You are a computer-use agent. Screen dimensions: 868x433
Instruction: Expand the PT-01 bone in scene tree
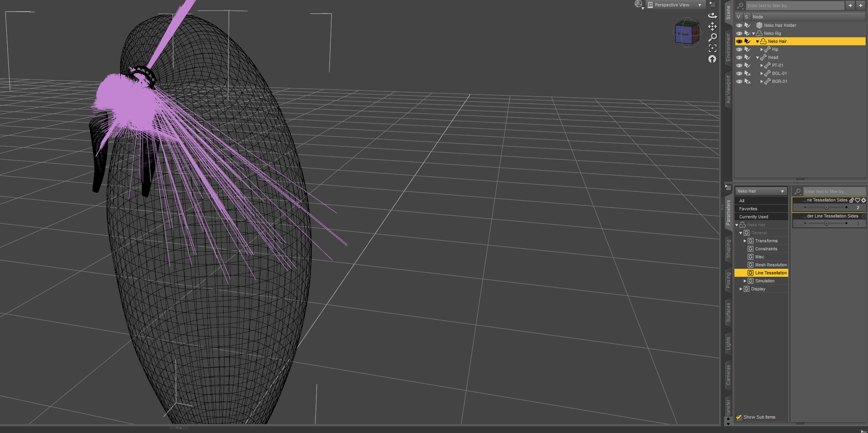[x=761, y=65]
